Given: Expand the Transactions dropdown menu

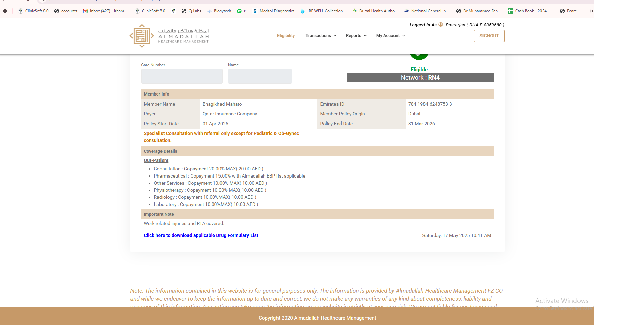Looking at the screenshot, I should point(321,36).
